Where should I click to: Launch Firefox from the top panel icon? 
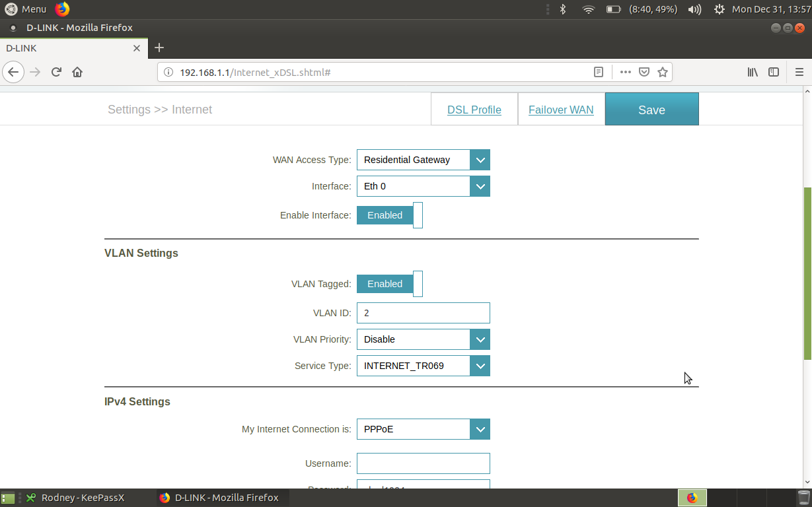click(62, 9)
